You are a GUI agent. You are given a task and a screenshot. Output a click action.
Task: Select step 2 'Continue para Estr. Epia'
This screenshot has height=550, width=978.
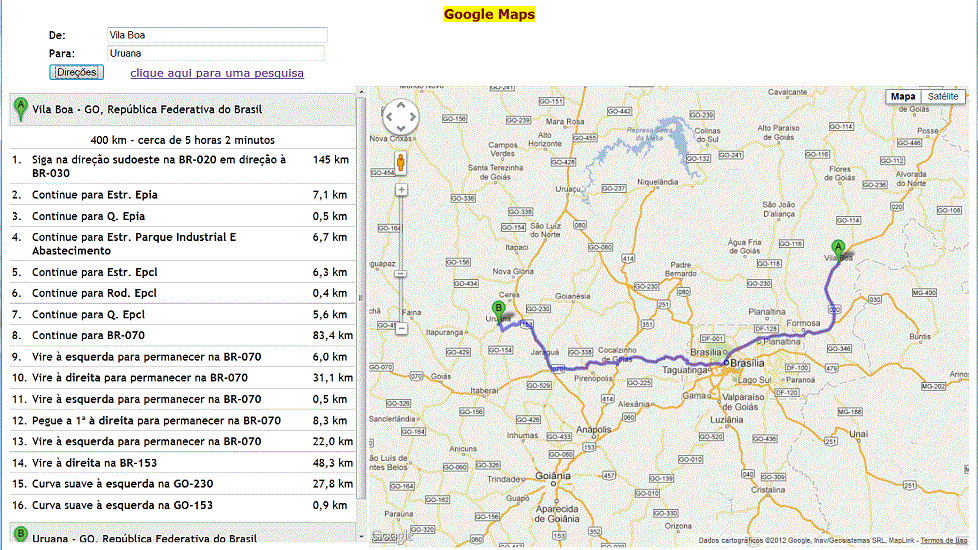click(183, 195)
